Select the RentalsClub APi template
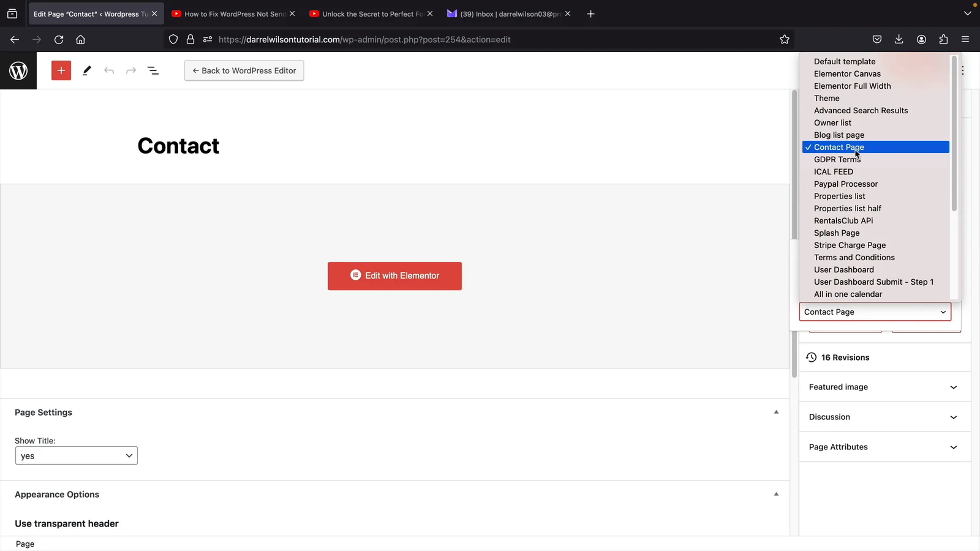The image size is (980, 551). click(875, 220)
